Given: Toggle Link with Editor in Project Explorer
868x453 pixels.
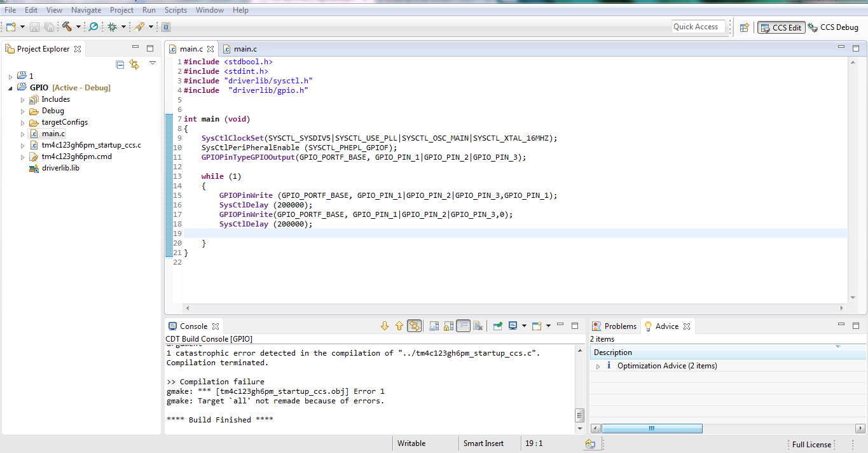Looking at the screenshot, I should [134, 64].
